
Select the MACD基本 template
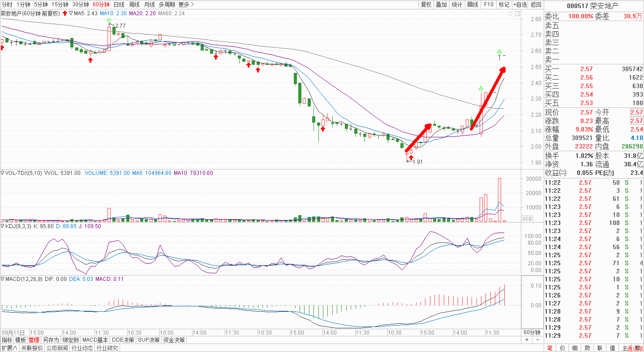coord(95,340)
